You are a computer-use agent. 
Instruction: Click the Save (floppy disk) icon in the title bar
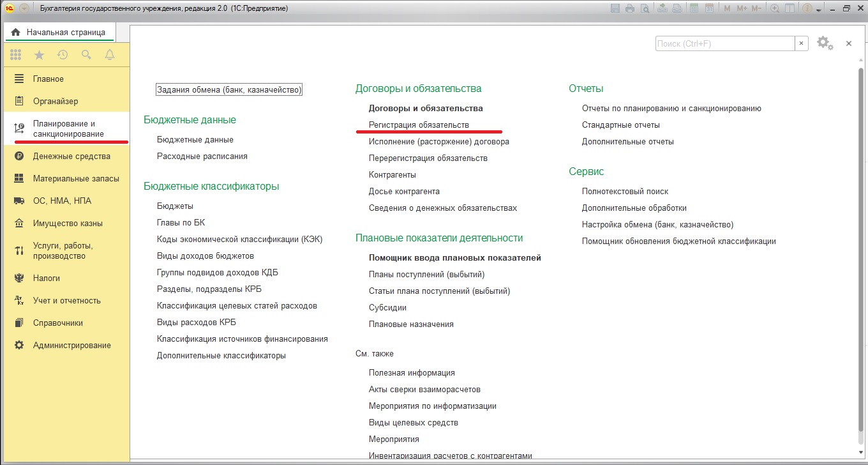[615, 8]
